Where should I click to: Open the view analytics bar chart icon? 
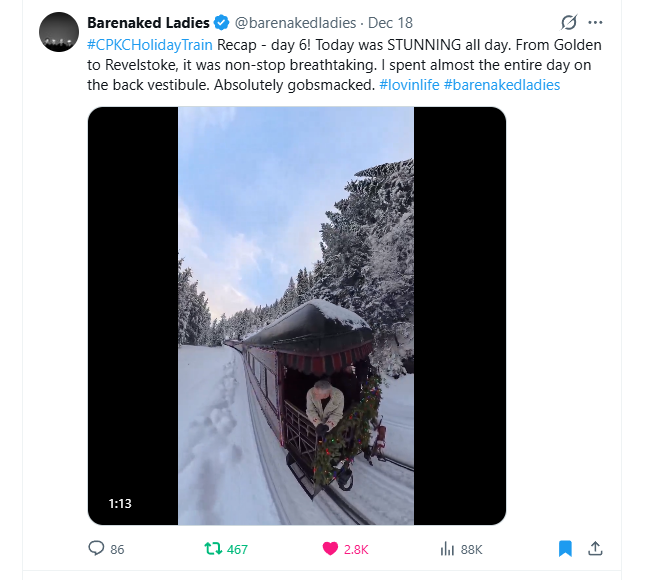(448, 548)
